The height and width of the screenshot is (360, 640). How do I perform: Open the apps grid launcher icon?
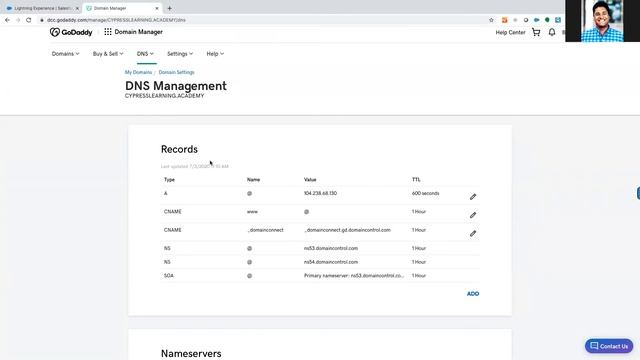(108, 32)
